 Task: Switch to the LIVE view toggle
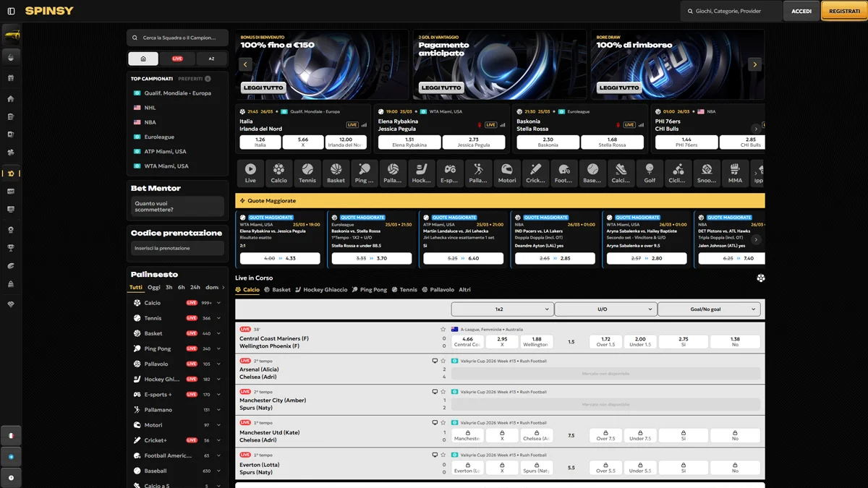[x=177, y=59]
